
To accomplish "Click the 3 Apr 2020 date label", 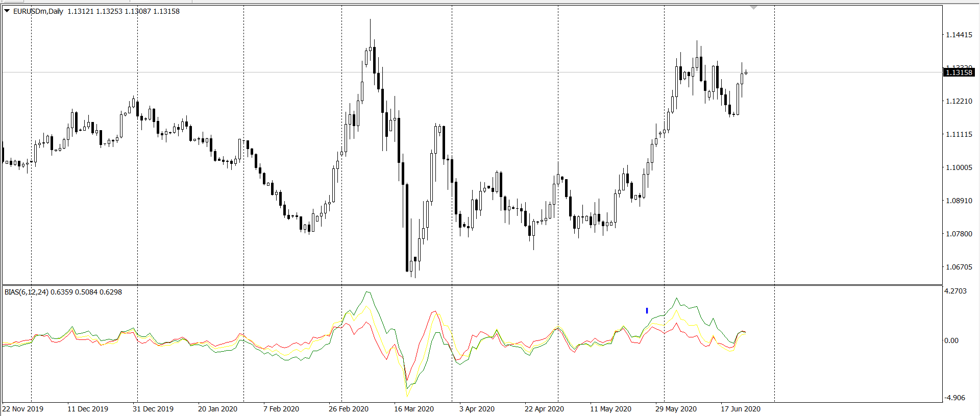I will click(477, 409).
